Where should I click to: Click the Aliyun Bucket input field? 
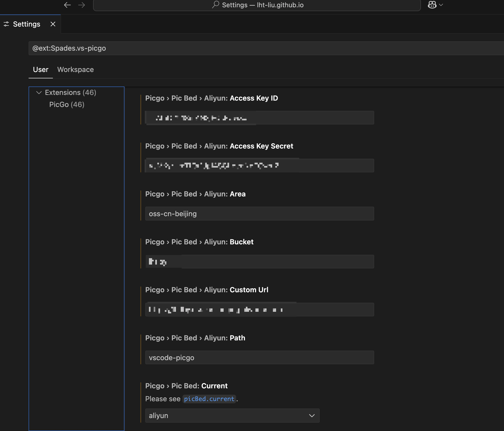tap(259, 262)
